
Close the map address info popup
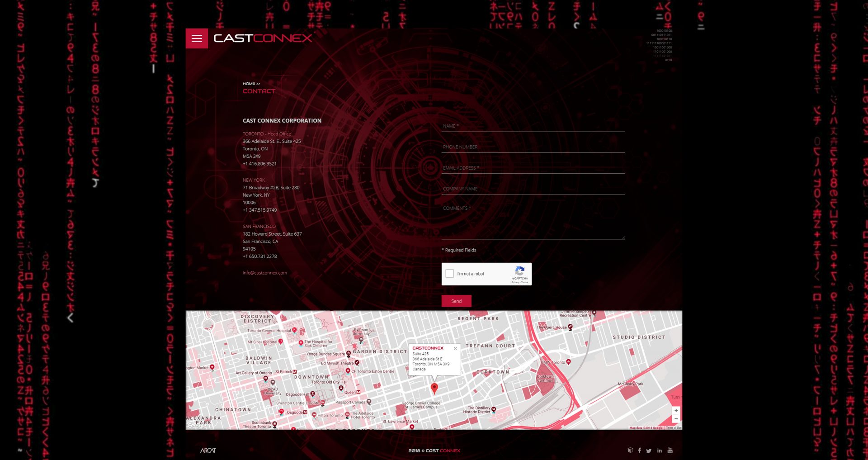coord(455,349)
